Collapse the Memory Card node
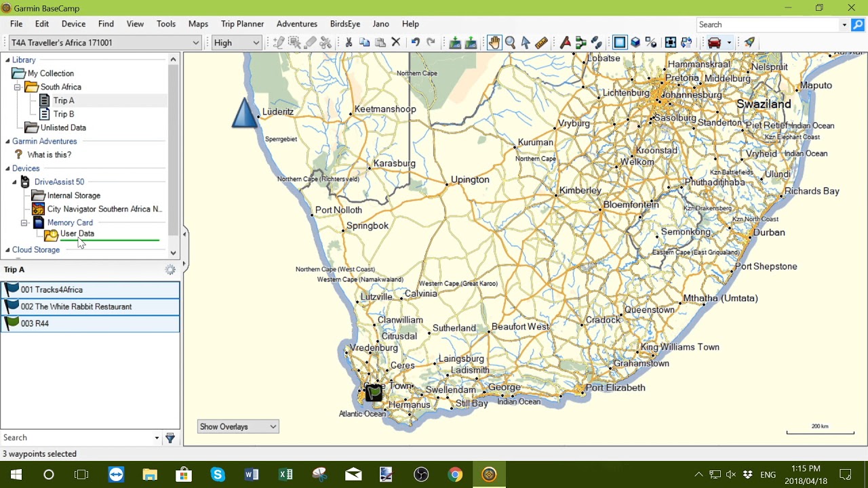The width and height of the screenshot is (868, 488). pos(24,223)
